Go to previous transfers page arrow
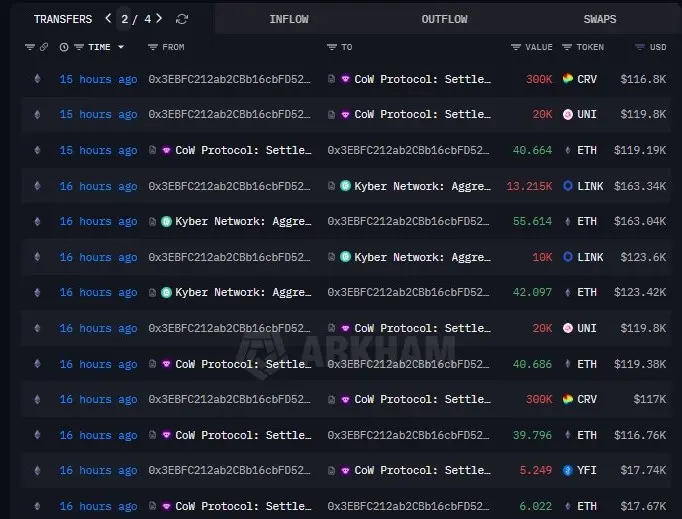The height and width of the screenshot is (519, 682). click(x=108, y=19)
